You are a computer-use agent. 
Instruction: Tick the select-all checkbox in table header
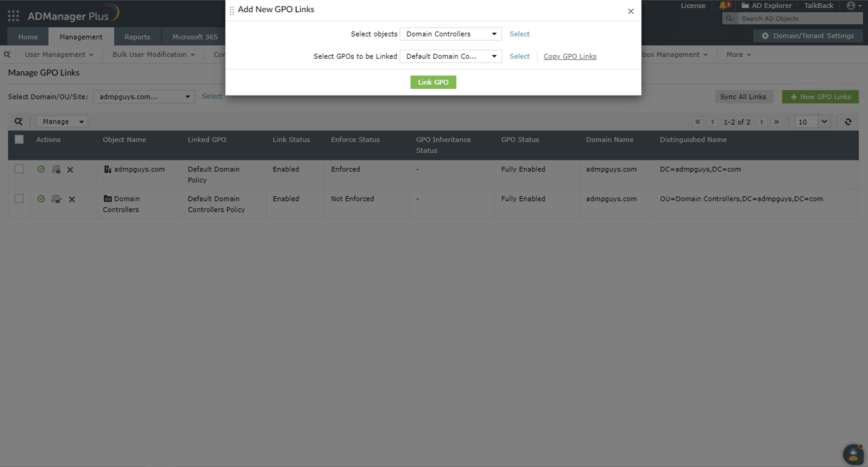pos(19,139)
